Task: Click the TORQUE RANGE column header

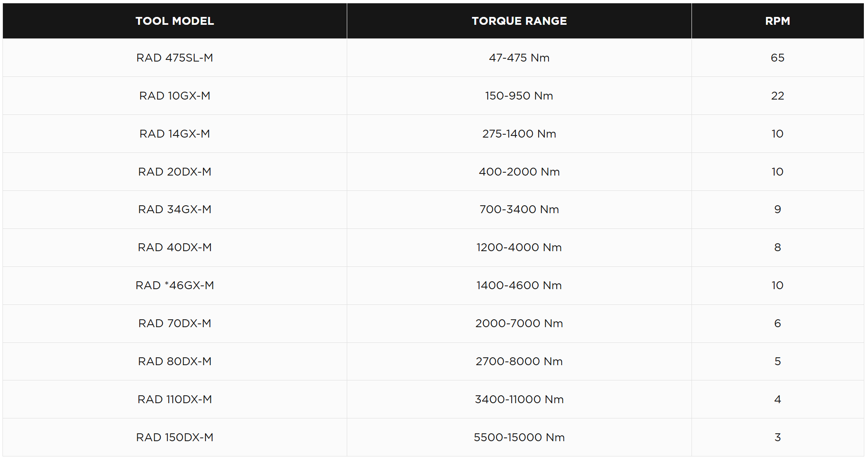Action: [x=519, y=21]
